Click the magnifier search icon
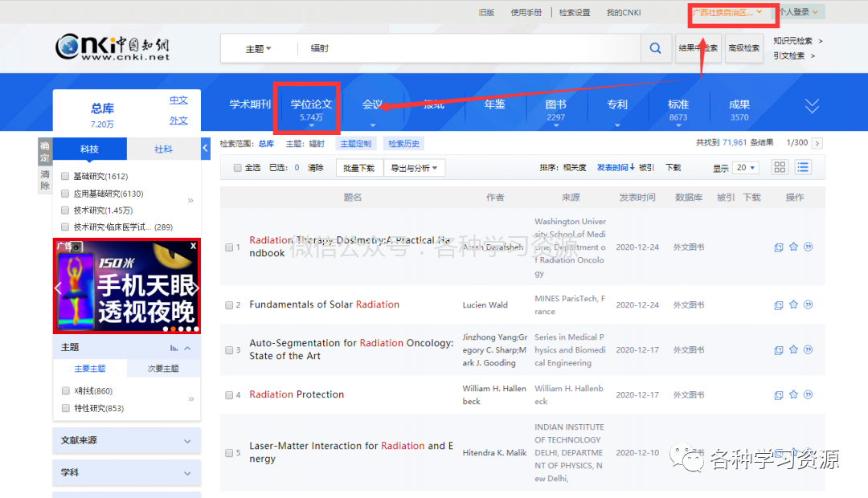Screen dimensions: 868x498 [x=655, y=48]
